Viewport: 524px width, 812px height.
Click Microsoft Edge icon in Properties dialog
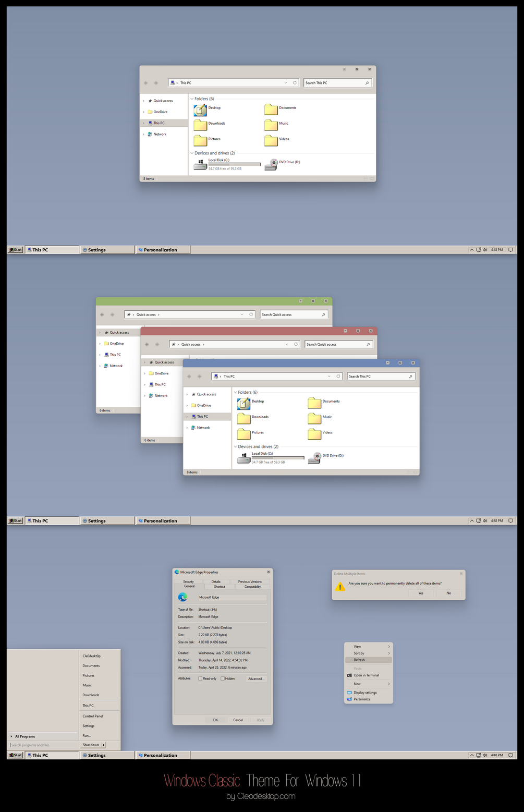coord(182,597)
